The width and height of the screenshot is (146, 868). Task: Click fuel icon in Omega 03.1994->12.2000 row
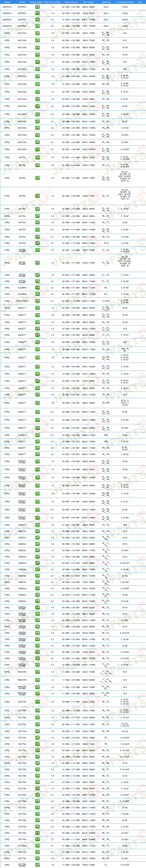[x=37, y=595]
